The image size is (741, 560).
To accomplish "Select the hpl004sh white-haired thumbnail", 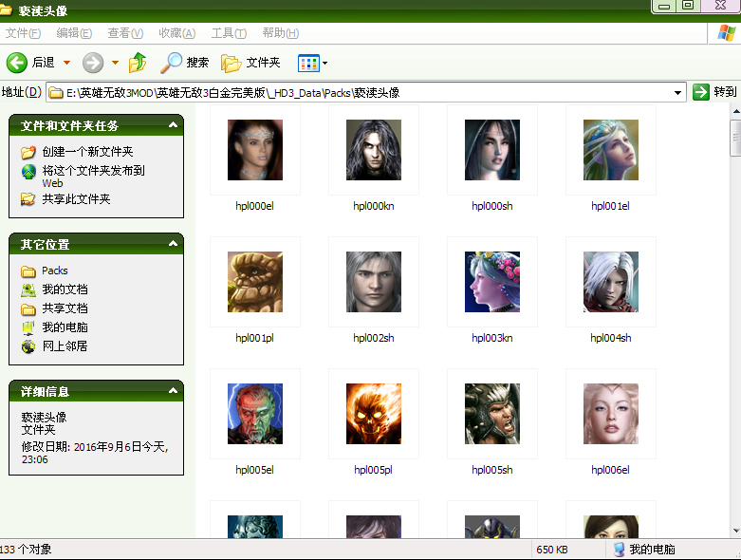I will click(x=611, y=282).
